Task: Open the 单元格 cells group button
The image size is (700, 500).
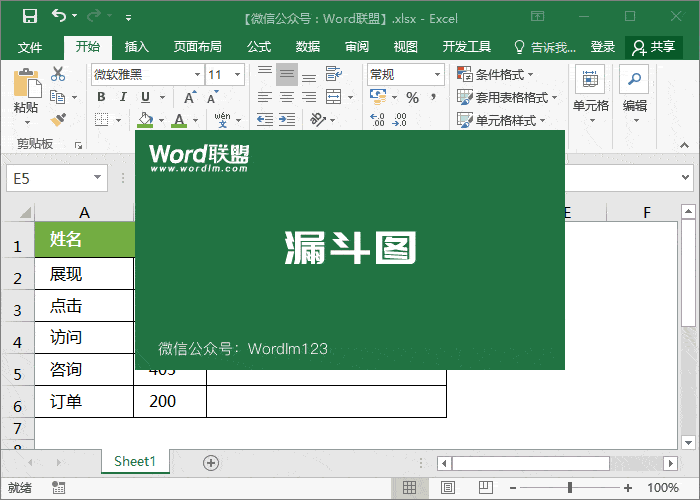Action: pos(591,95)
